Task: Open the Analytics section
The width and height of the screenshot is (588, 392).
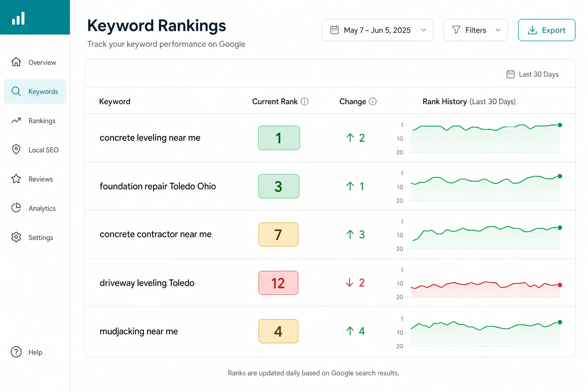Action: point(35,208)
